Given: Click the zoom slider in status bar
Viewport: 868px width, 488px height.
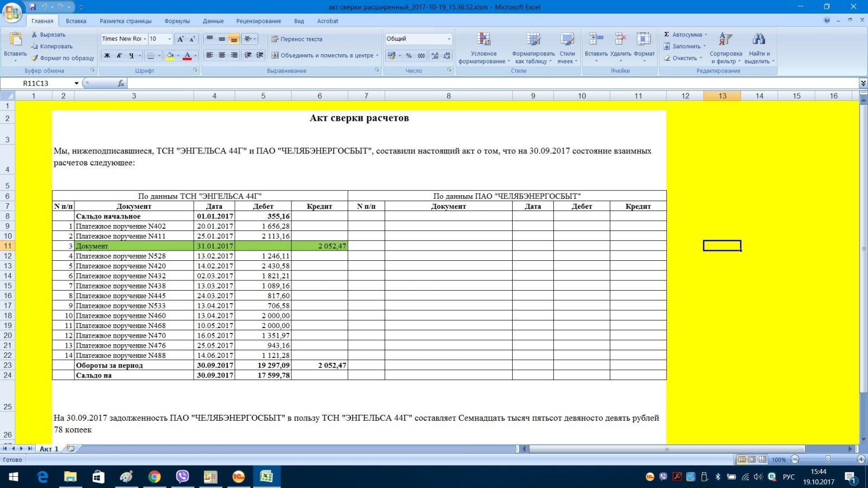Looking at the screenshot, I should click(x=827, y=459).
